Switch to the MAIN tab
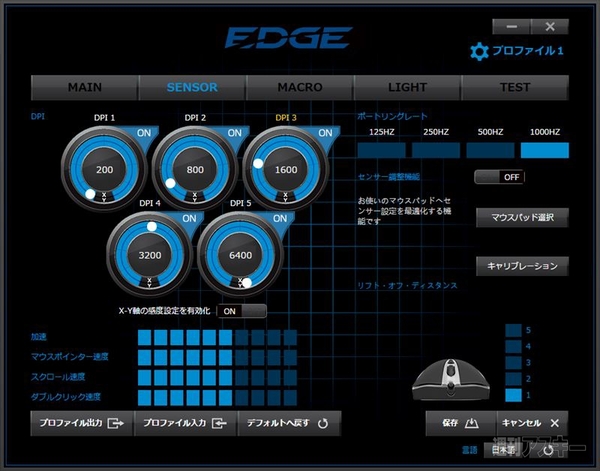600x471 pixels. pos(85,87)
